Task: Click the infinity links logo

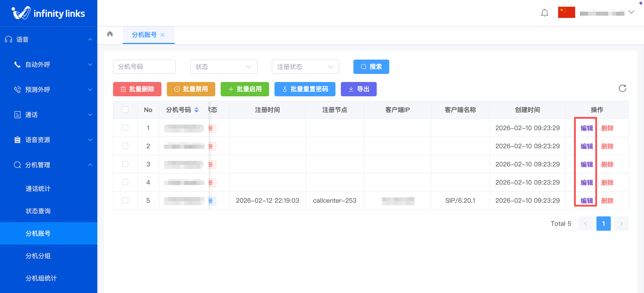Action: point(48,13)
